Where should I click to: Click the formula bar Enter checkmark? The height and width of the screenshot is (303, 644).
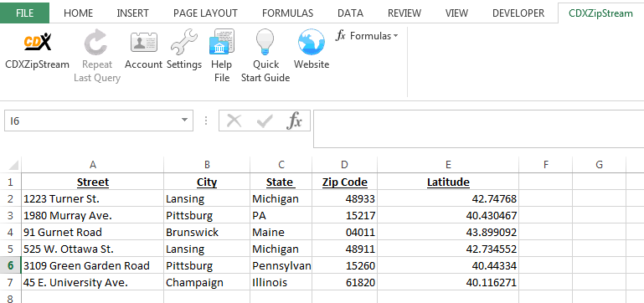[x=265, y=121]
